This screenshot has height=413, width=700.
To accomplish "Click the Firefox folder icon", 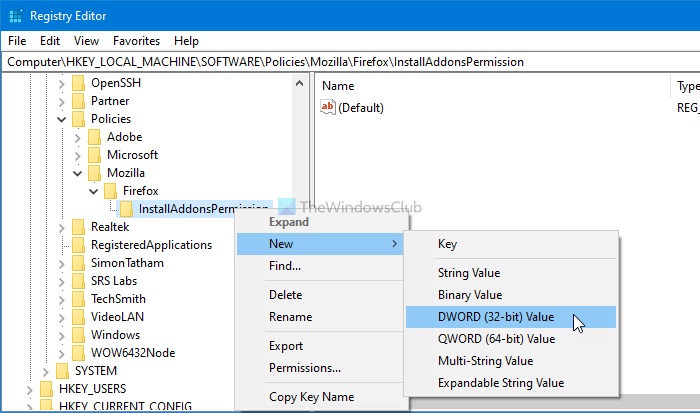I will pos(111,191).
